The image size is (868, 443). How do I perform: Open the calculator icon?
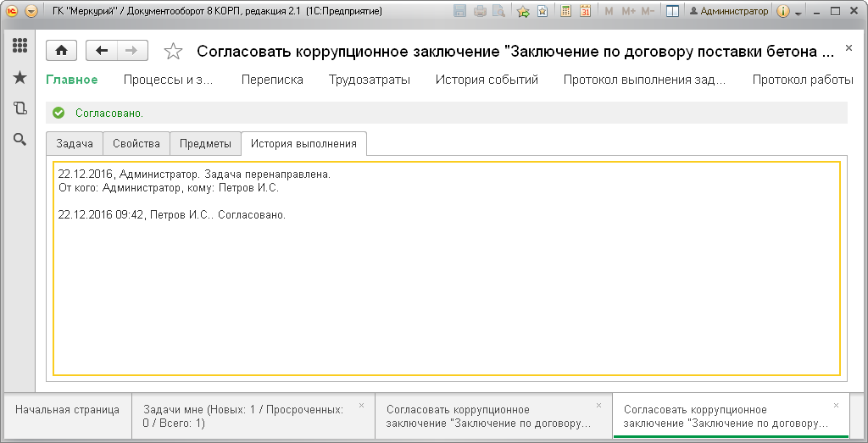565,11
